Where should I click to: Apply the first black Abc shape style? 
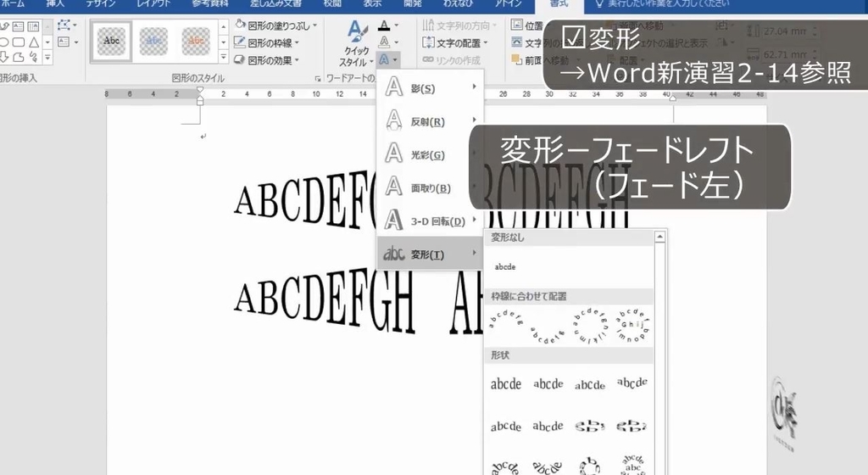click(111, 41)
